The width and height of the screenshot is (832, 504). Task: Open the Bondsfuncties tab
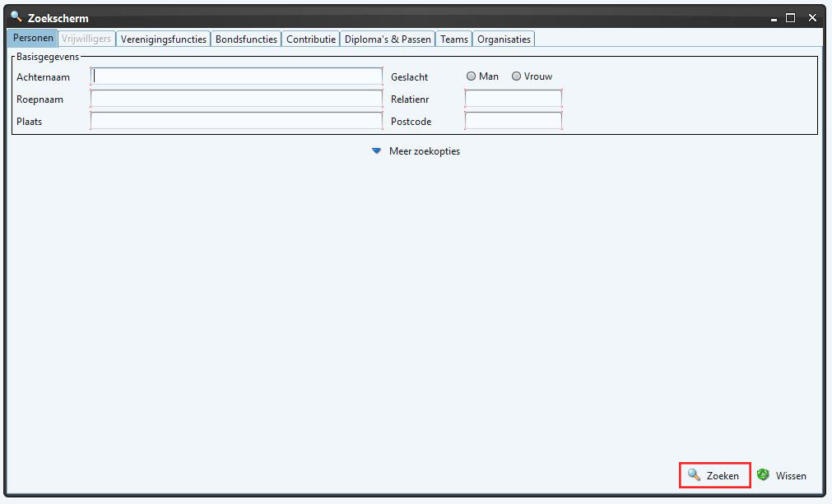click(x=246, y=39)
